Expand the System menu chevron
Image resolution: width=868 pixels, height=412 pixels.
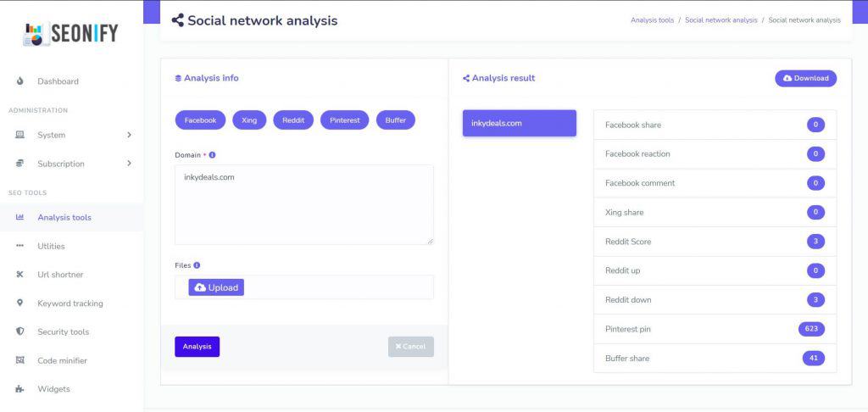click(129, 135)
